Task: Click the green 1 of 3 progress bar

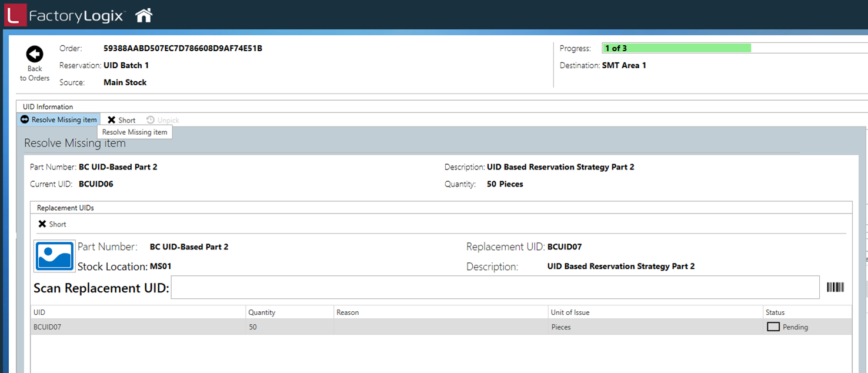Action: pyautogui.click(x=676, y=48)
